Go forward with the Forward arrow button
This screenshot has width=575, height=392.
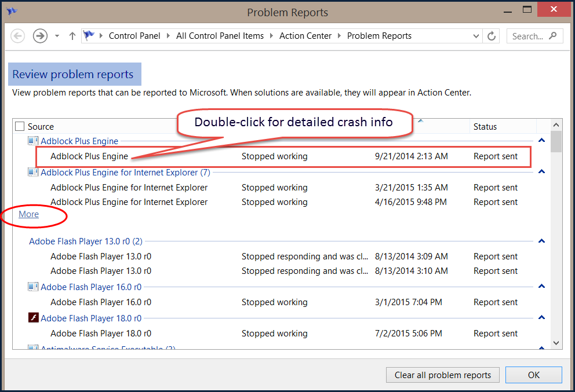pyautogui.click(x=40, y=36)
